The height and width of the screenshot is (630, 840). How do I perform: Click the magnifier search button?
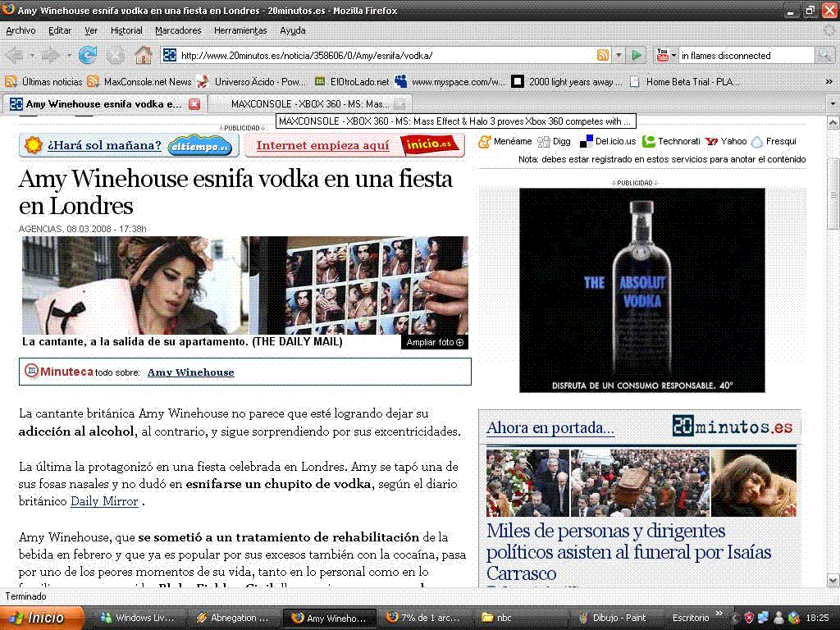coord(824,55)
